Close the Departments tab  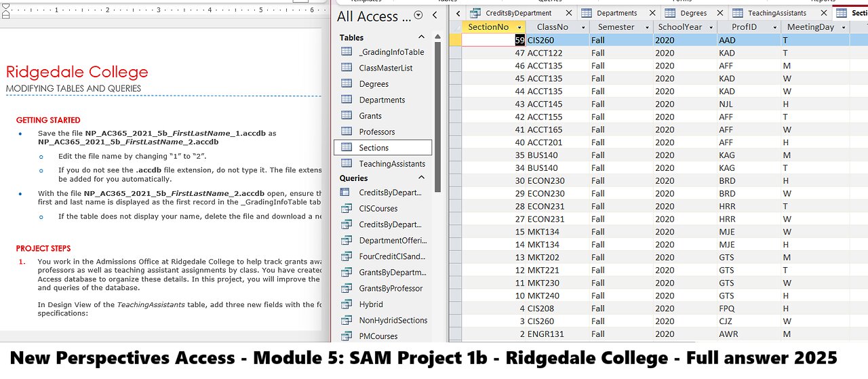click(652, 13)
